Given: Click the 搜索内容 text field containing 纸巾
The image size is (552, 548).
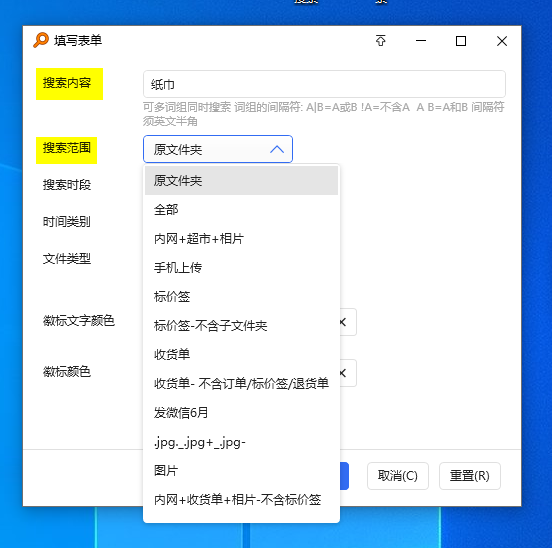Looking at the screenshot, I should [324, 84].
